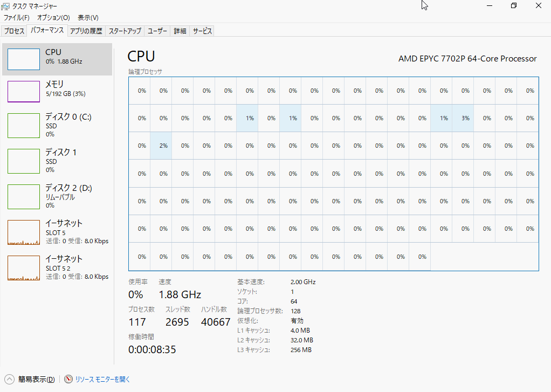Open イーサネット SLOT 5 2 graph icon
This screenshot has width=551, height=392.
pyautogui.click(x=23, y=267)
